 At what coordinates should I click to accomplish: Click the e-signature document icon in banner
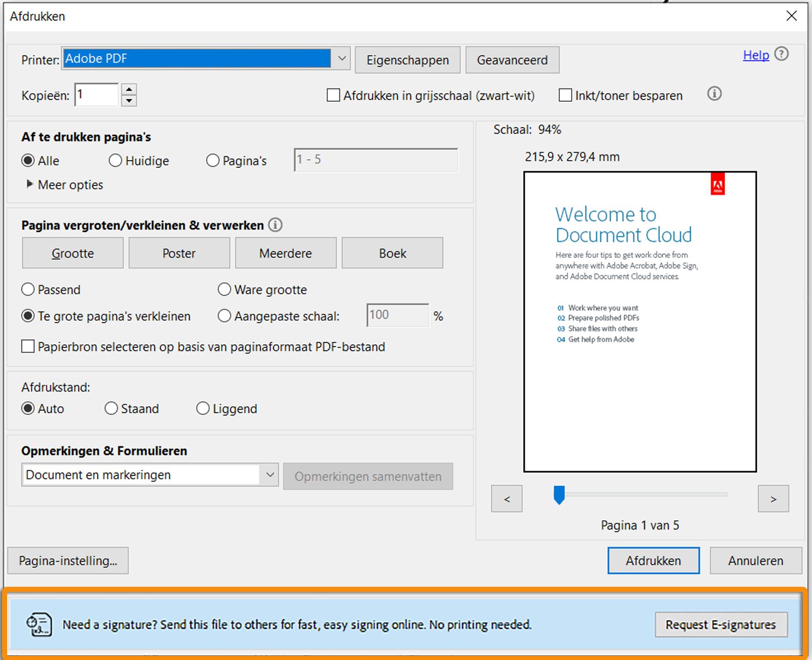(39, 624)
